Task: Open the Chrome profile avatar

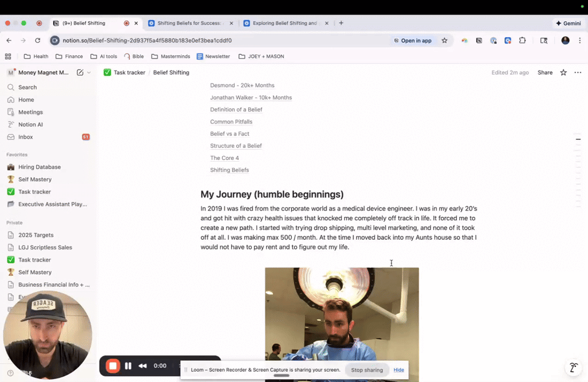Action: pyautogui.click(x=565, y=41)
